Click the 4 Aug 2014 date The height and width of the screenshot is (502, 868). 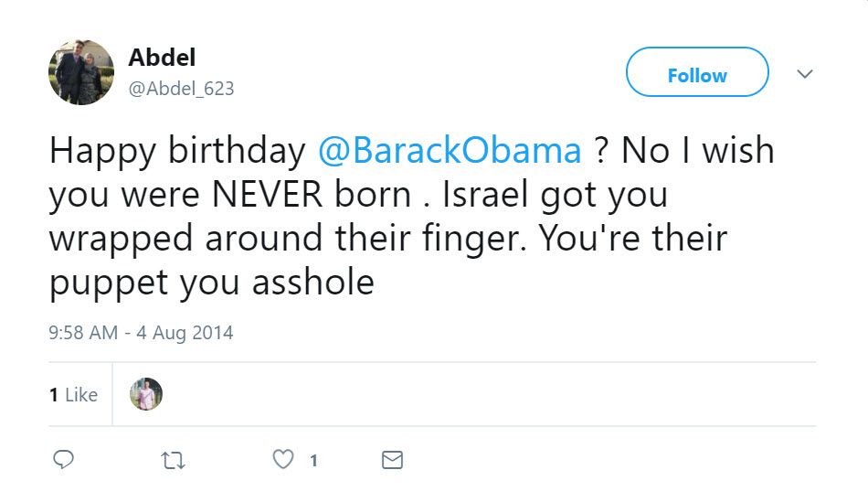point(185,333)
